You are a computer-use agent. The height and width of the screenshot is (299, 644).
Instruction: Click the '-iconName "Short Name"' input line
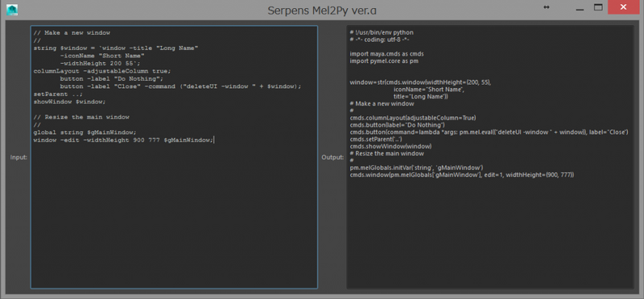(102, 56)
